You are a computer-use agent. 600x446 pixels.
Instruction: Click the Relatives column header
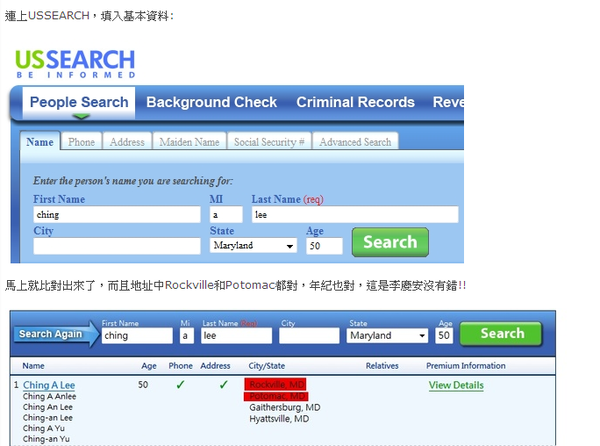pos(382,366)
